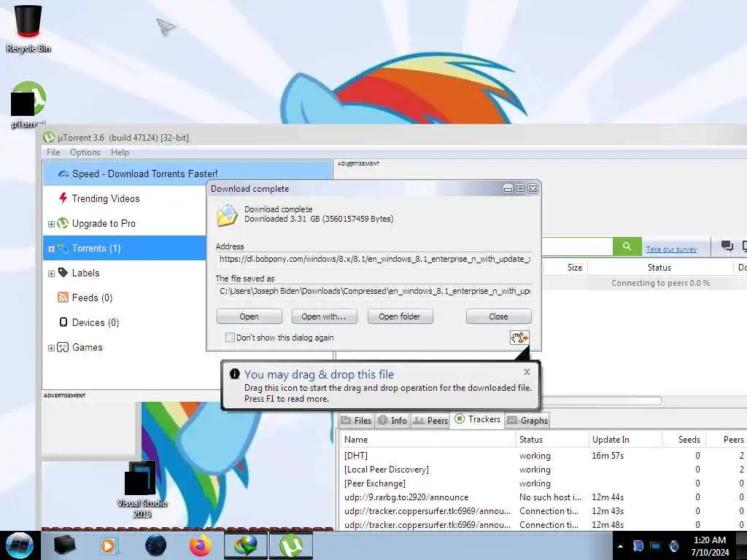Switch to the Info tab
This screenshot has width=747, height=560.
(392, 421)
